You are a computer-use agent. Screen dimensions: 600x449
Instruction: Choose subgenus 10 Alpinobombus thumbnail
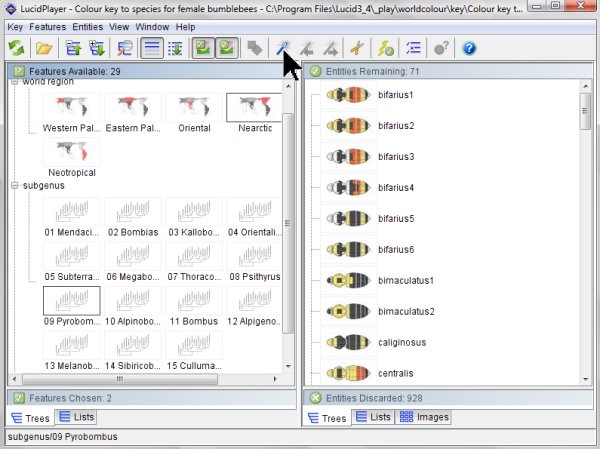click(x=133, y=301)
